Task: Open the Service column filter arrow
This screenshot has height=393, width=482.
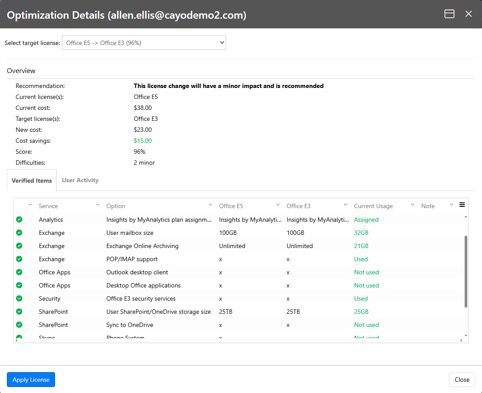Action: [x=98, y=205]
